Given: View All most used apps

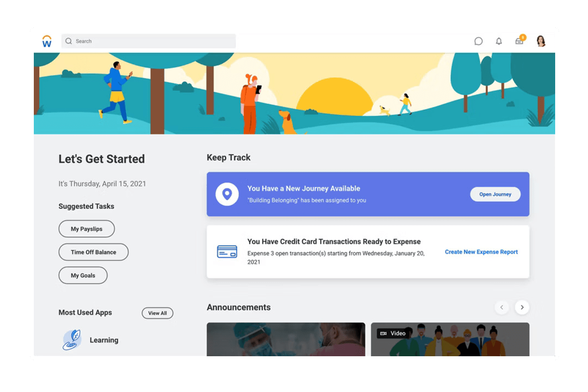Looking at the screenshot, I should pos(157,313).
